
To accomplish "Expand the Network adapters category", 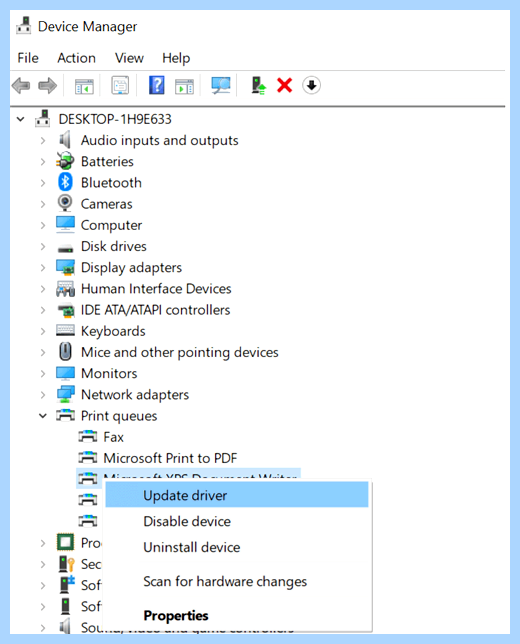I will click(x=43, y=395).
